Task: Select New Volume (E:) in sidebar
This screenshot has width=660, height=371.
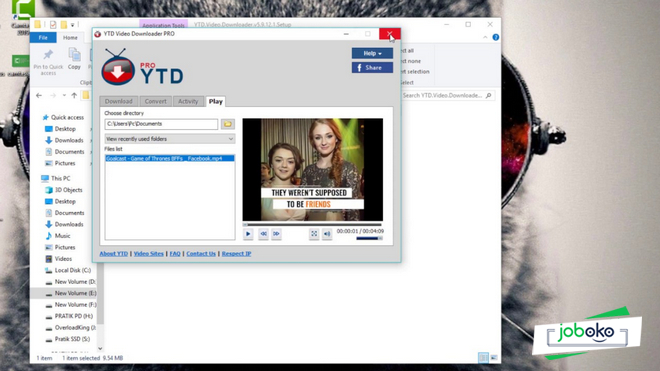Action: pos(70,293)
